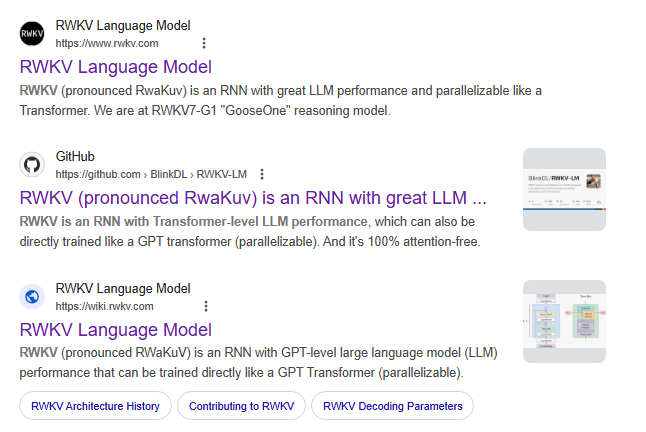Click the snippet mentioning RWKV7-G1 "GooseOne" reasoning model

[281, 100]
